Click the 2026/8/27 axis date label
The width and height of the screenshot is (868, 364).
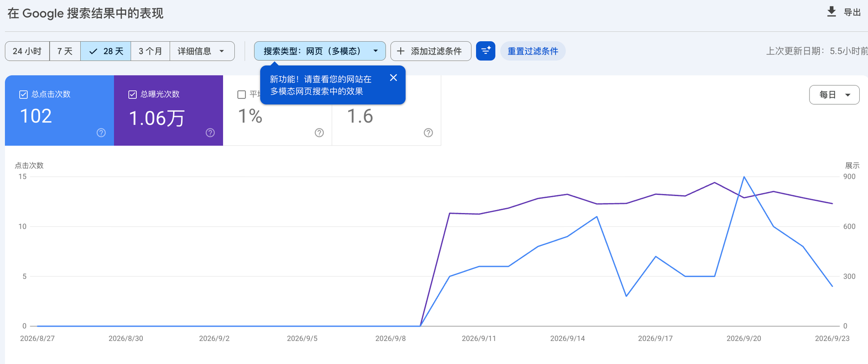37,338
